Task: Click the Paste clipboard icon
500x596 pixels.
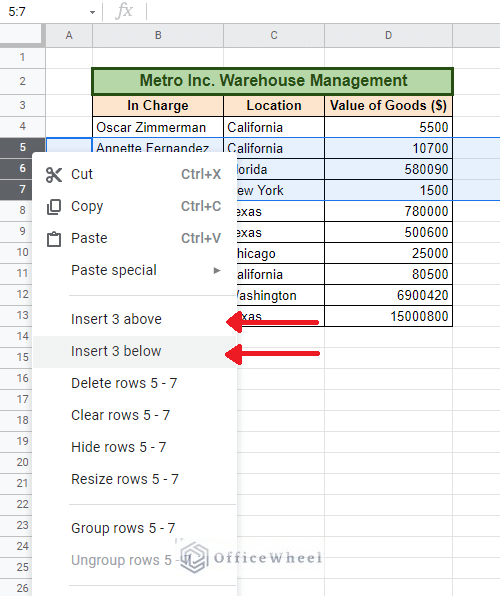Action: (54, 239)
